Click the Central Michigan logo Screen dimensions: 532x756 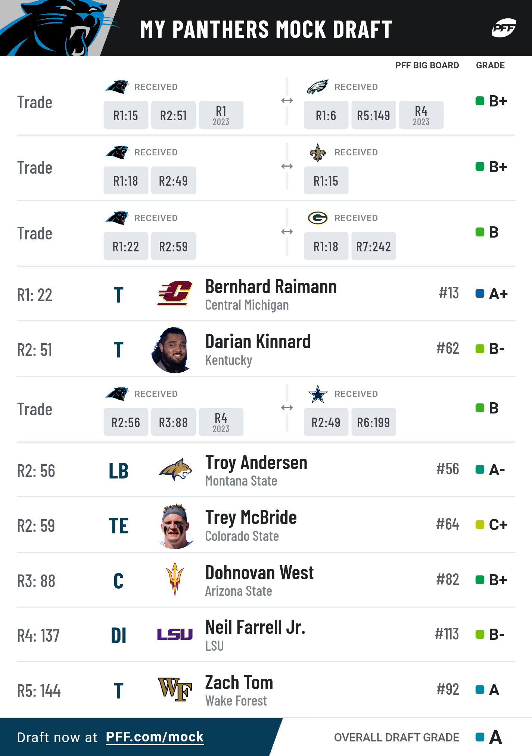tap(175, 294)
